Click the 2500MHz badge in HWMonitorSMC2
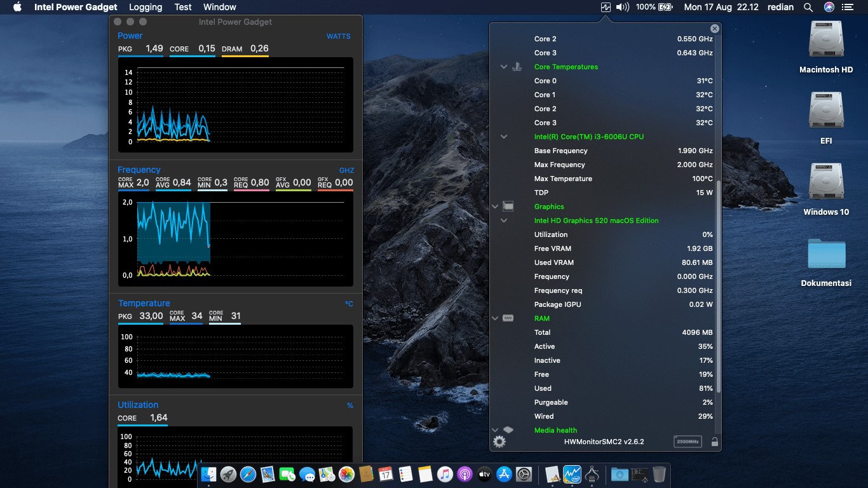The width and height of the screenshot is (868, 488). coord(688,442)
